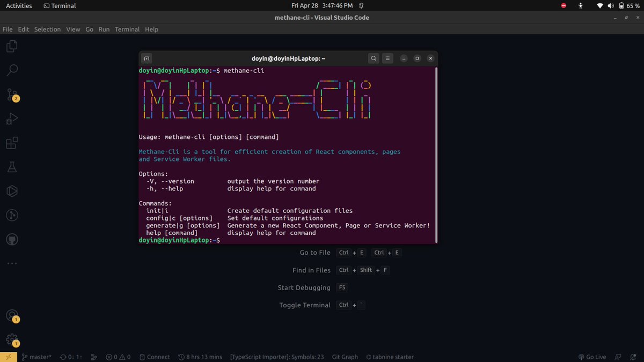Click the volume icon in system tray
This screenshot has height=362, width=644.
611,5
